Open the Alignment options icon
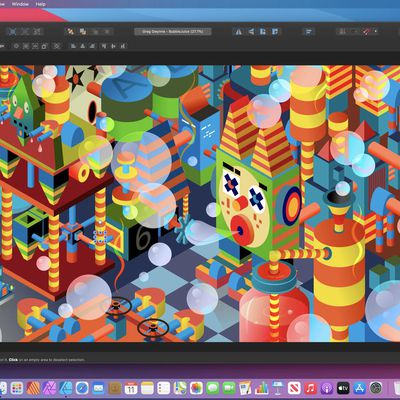400x400 pixels. coord(309,32)
